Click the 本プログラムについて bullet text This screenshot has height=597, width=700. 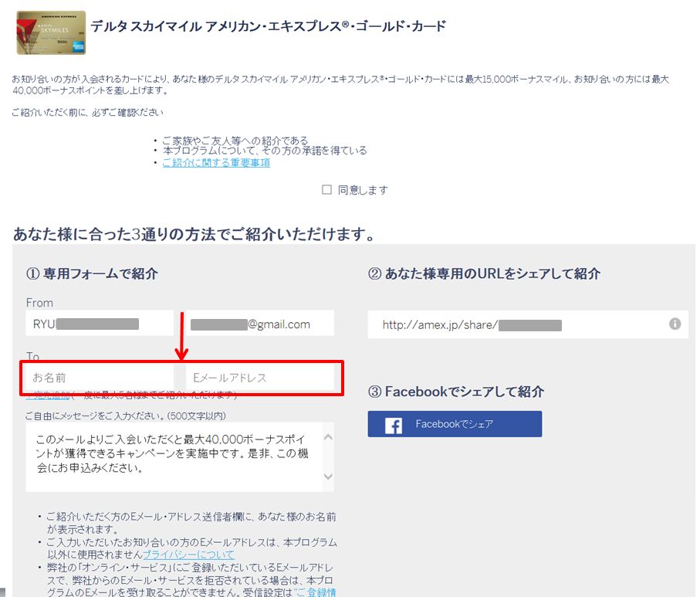click(x=264, y=151)
